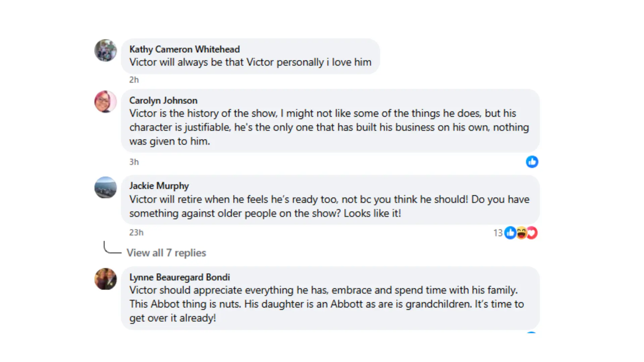The image size is (644, 362).
Task: Click the heart reaction icon on Jackie Murphy's comment
Action: pyautogui.click(x=532, y=233)
